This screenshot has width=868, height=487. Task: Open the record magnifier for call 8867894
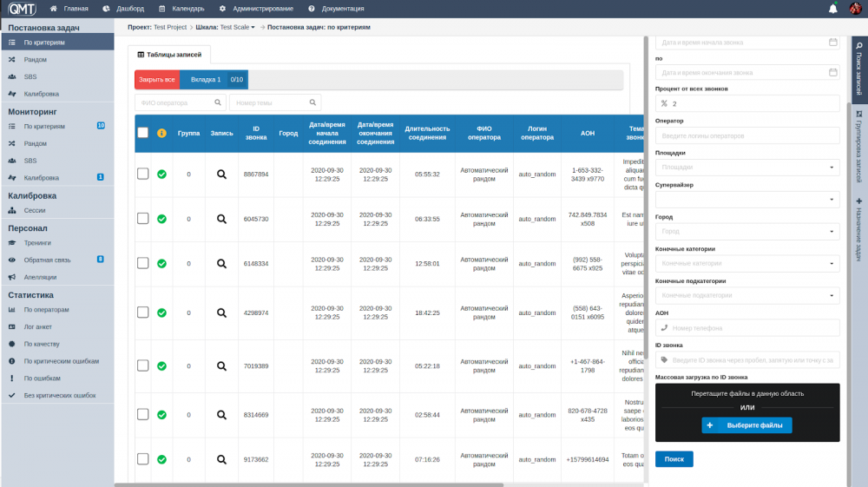[x=221, y=174]
